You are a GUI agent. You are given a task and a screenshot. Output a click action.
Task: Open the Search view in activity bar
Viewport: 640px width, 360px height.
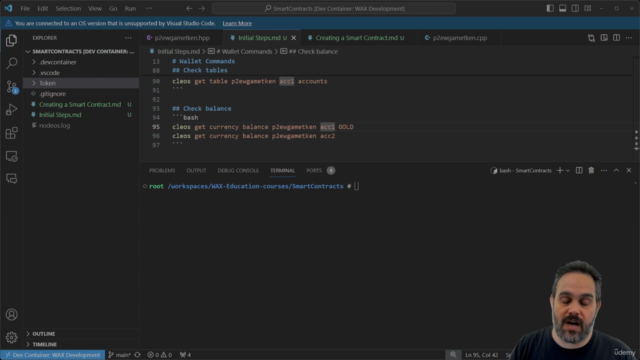click(11, 63)
